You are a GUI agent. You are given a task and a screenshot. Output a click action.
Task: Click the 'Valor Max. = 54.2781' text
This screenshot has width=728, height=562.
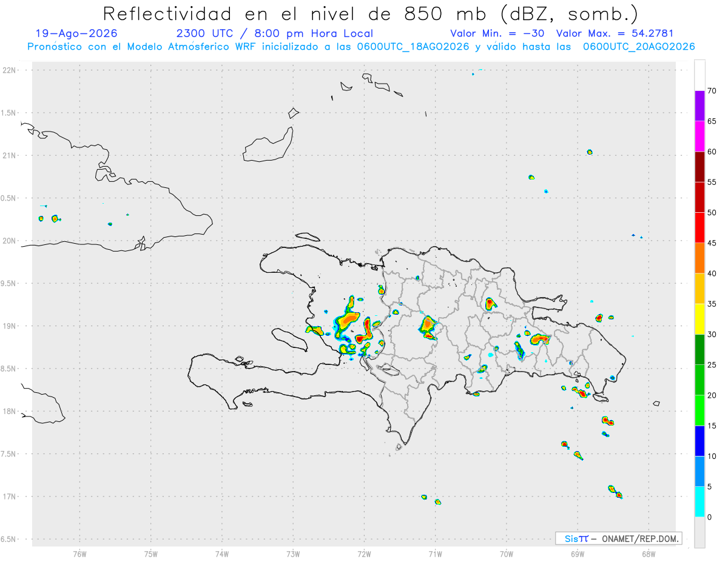pyautogui.click(x=615, y=33)
